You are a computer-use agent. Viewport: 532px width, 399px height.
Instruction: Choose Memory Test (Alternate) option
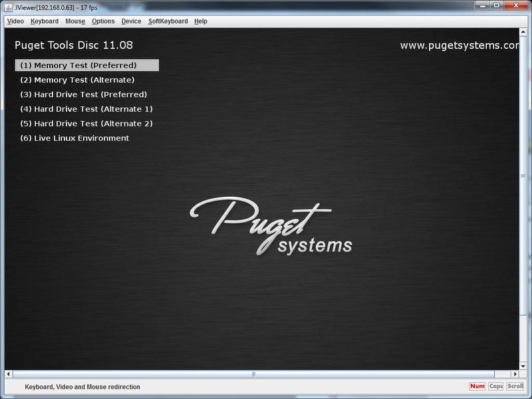77,80
